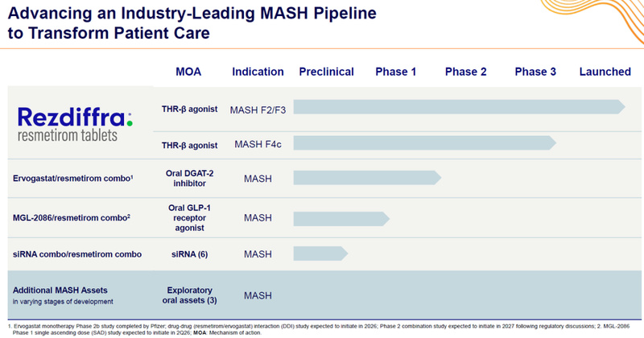Click the Preclinical stage header
This screenshot has height=338, width=644.
pyautogui.click(x=326, y=72)
